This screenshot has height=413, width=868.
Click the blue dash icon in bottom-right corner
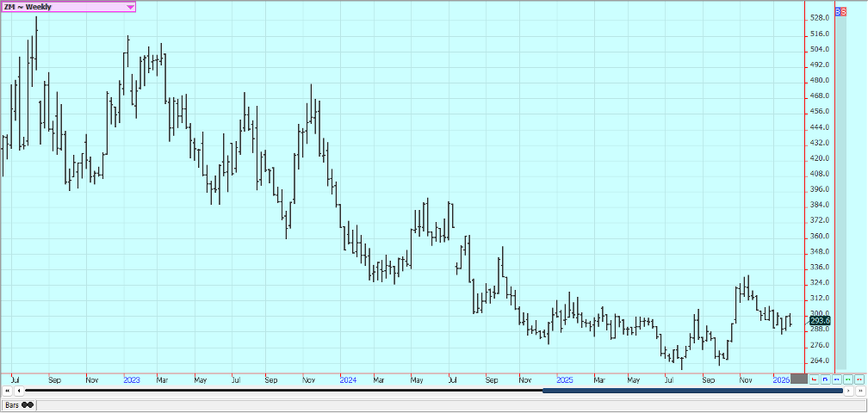pos(836,379)
